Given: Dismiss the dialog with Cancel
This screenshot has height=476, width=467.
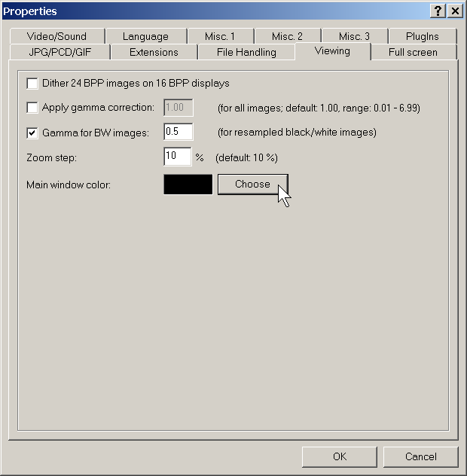Looking at the screenshot, I should [x=420, y=456].
